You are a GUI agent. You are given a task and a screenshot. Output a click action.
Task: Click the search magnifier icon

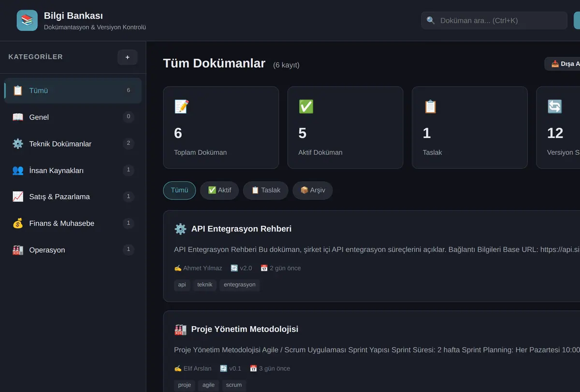[431, 21]
